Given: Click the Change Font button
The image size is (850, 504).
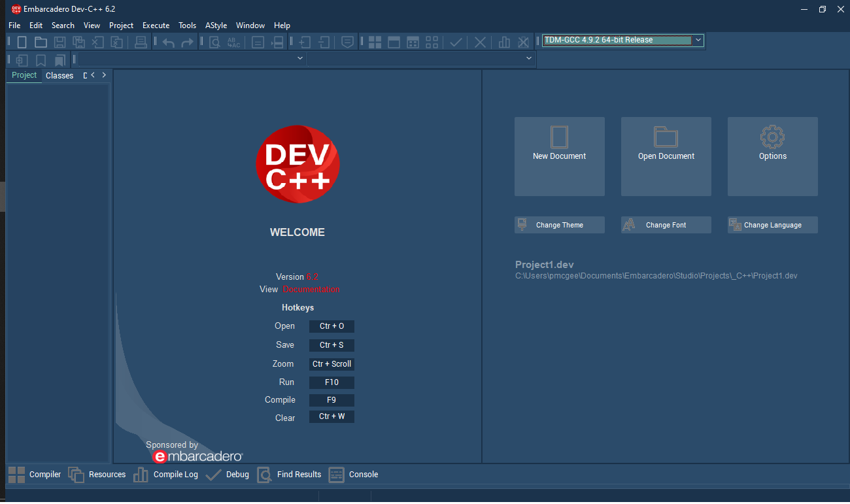Looking at the screenshot, I should tap(666, 225).
